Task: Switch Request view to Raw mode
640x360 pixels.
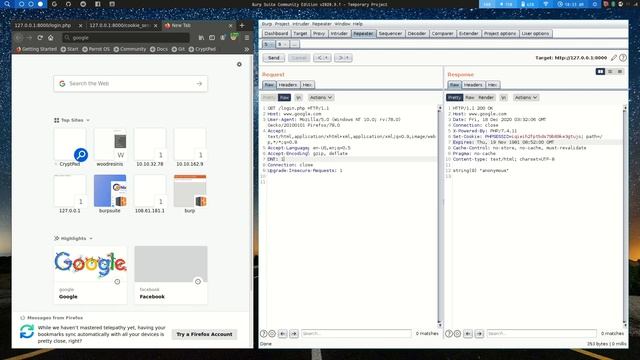Action: point(284,98)
